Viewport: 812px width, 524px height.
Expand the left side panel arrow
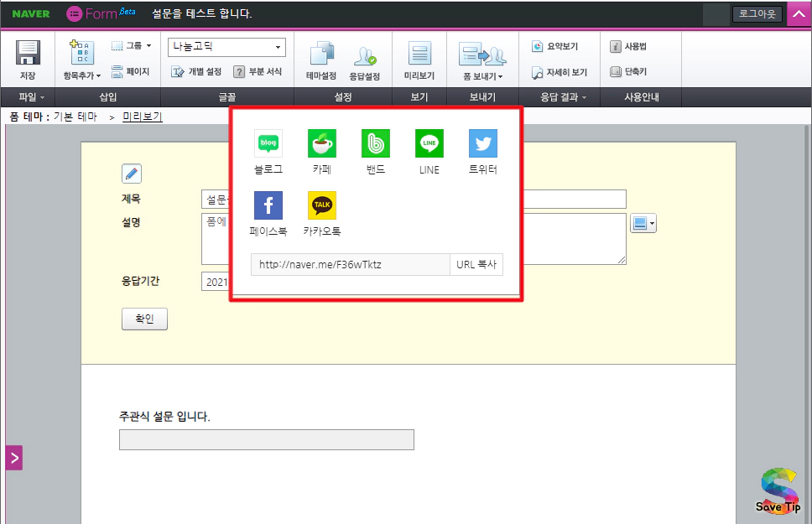[x=14, y=458]
